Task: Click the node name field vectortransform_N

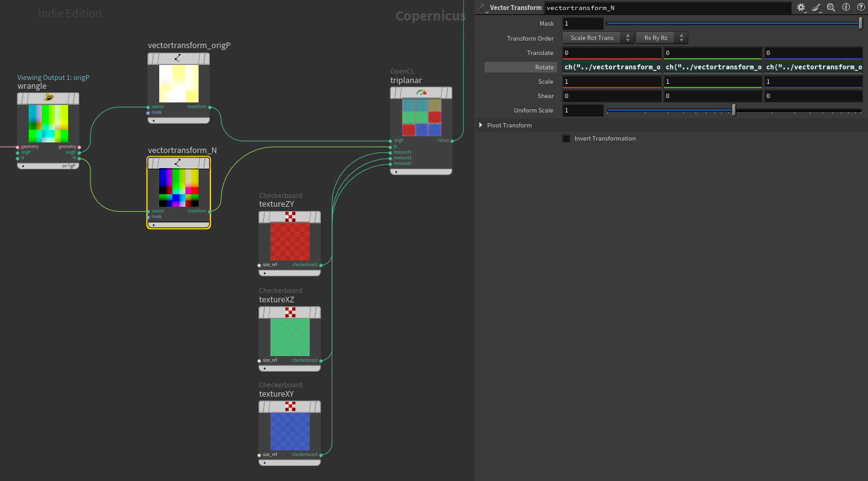Action: click(x=667, y=7)
